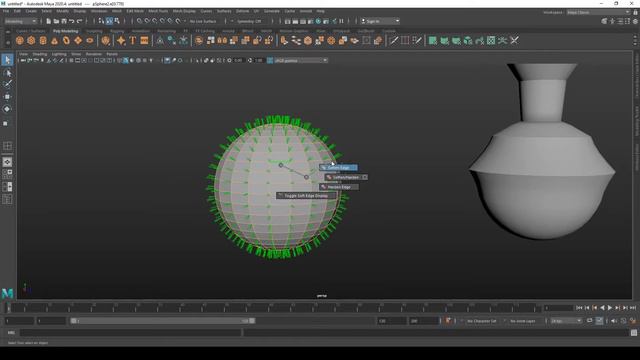This screenshot has width=640, height=360.
Task: Activate the Scale tool in the toolbox
Action: click(6, 123)
